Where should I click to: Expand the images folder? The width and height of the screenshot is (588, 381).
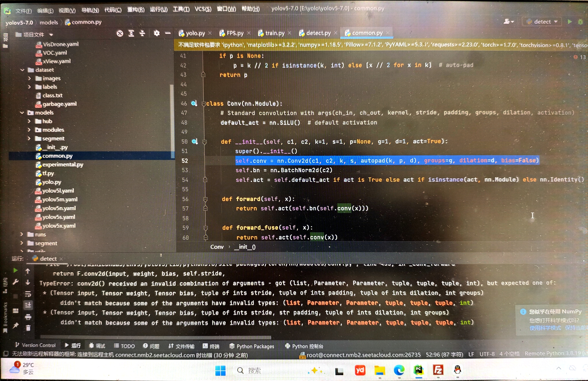pos(29,78)
